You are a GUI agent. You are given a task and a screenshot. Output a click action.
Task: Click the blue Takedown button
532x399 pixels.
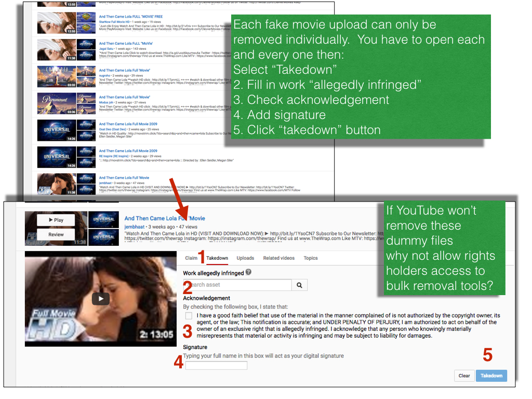click(491, 376)
